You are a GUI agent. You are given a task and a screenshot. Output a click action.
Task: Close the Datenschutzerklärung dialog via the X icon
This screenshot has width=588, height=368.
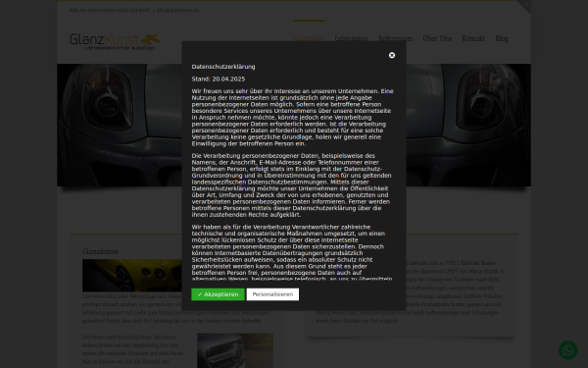pyautogui.click(x=392, y=55)
